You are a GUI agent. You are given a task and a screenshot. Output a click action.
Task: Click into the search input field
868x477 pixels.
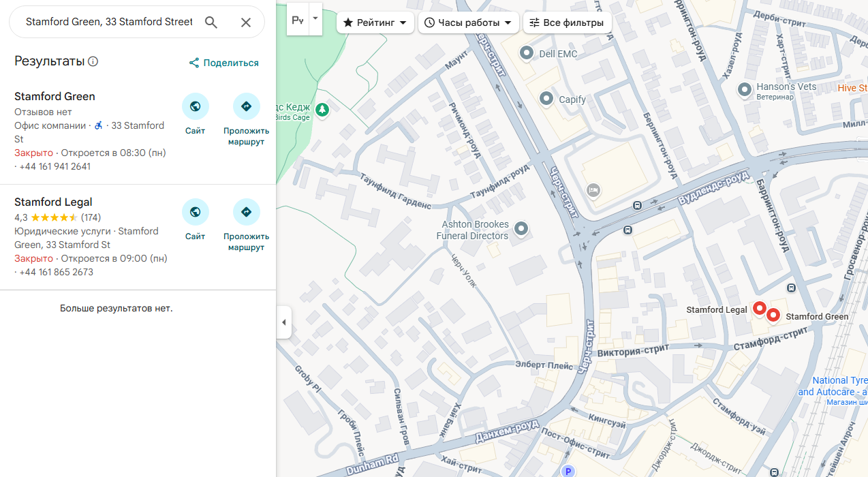coord(109,22)
